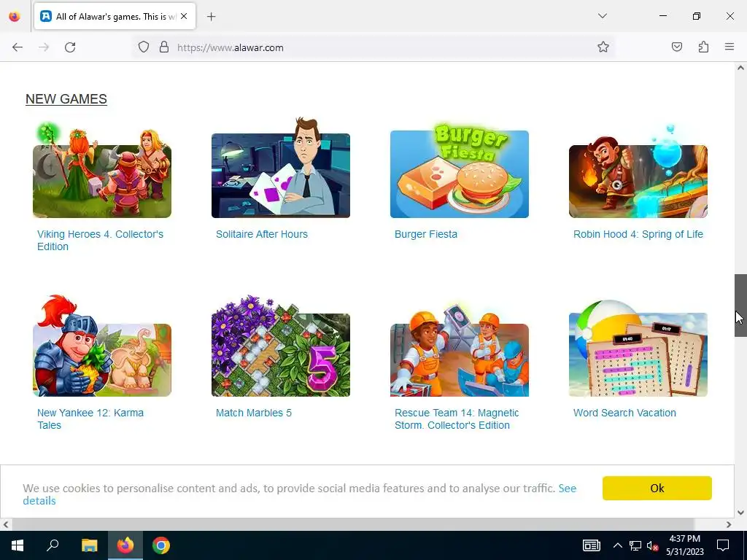Open the Extensions puzzle icon
This screenshot has height=560, width=747.
point(703,47)
